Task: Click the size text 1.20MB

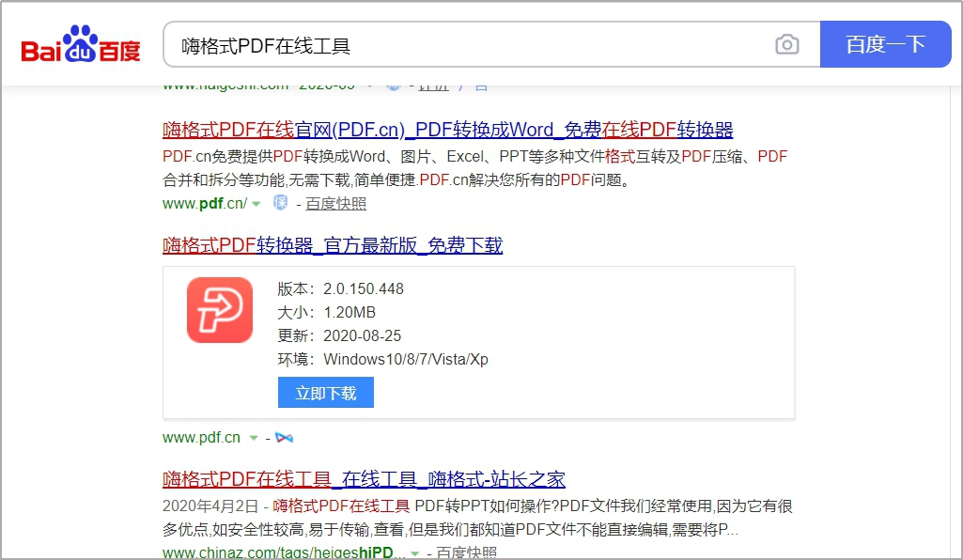Action: point(349,313)
